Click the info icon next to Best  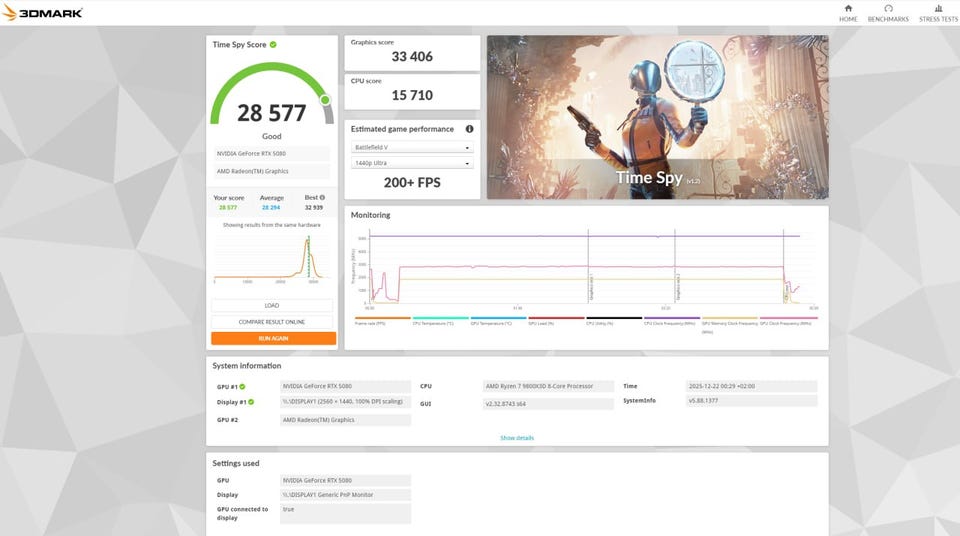tap(322, 197)
